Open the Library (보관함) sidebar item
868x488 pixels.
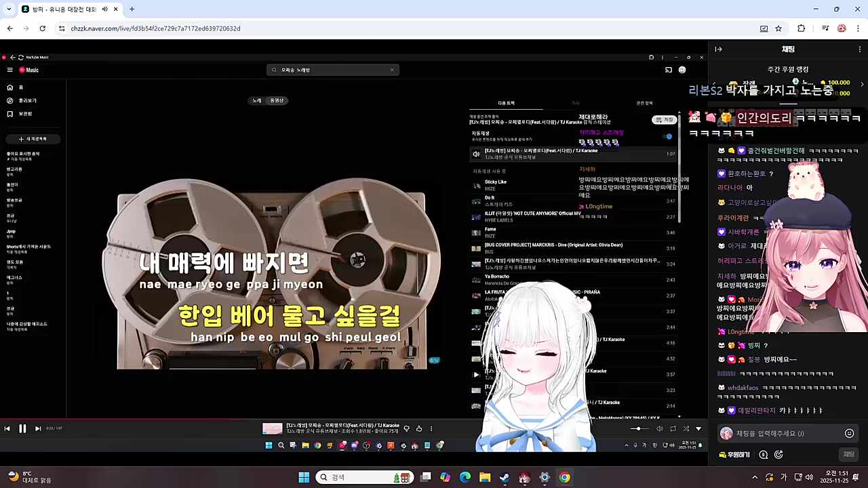tap(20, 114)
